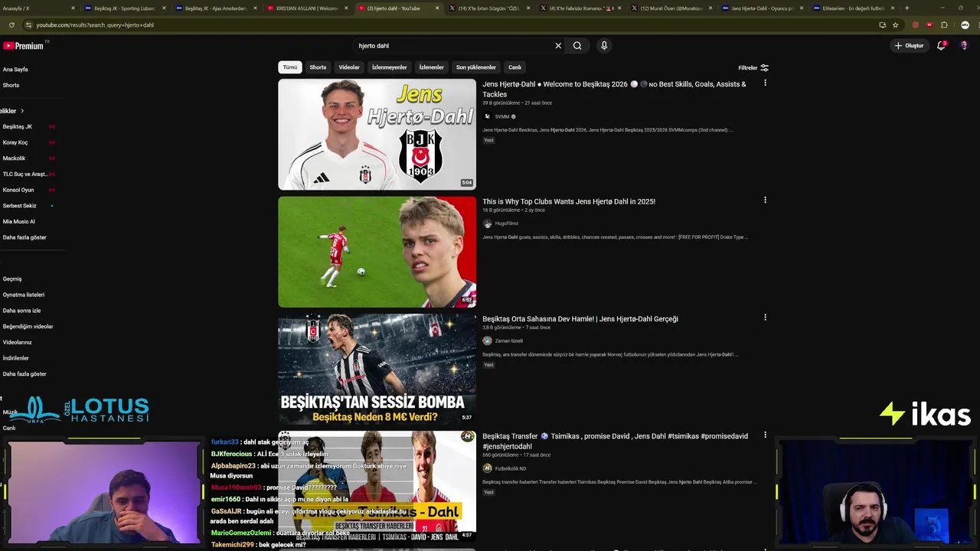980x551 pixels.
Task: Click the magnifier search button
Action: point(577,46)
